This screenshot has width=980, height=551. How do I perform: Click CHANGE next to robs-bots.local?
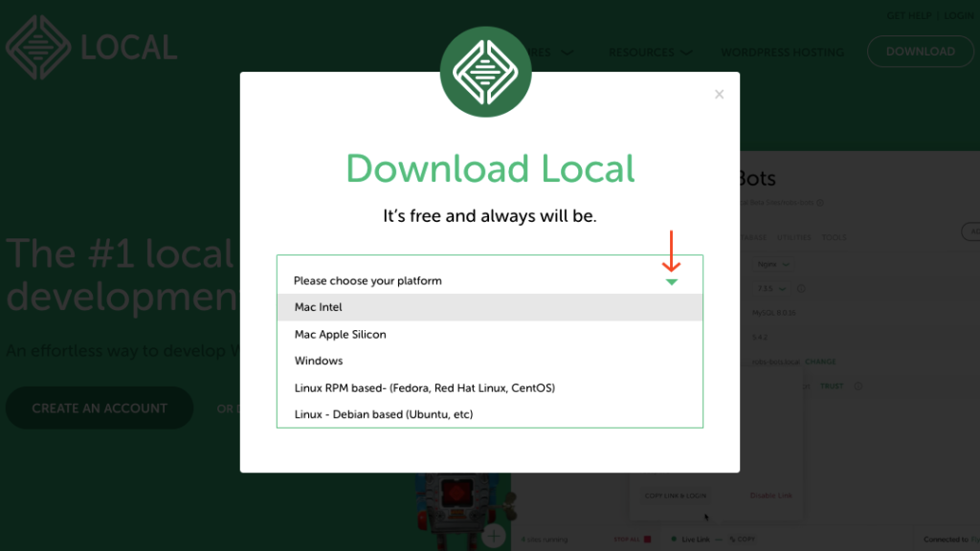(822, 362)
